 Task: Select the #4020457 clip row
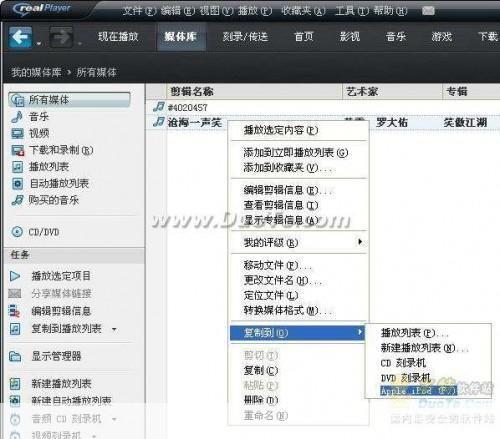[322, 107]
